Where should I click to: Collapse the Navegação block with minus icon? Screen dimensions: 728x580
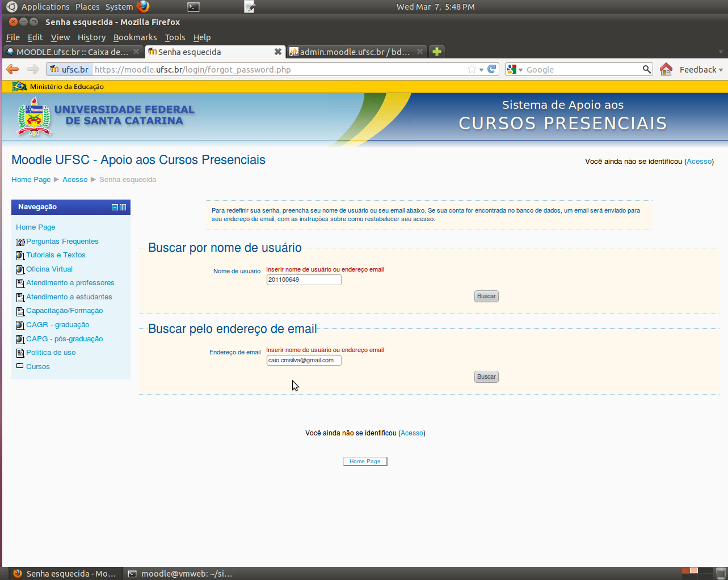pyautogui.click(x=115, y=208)
